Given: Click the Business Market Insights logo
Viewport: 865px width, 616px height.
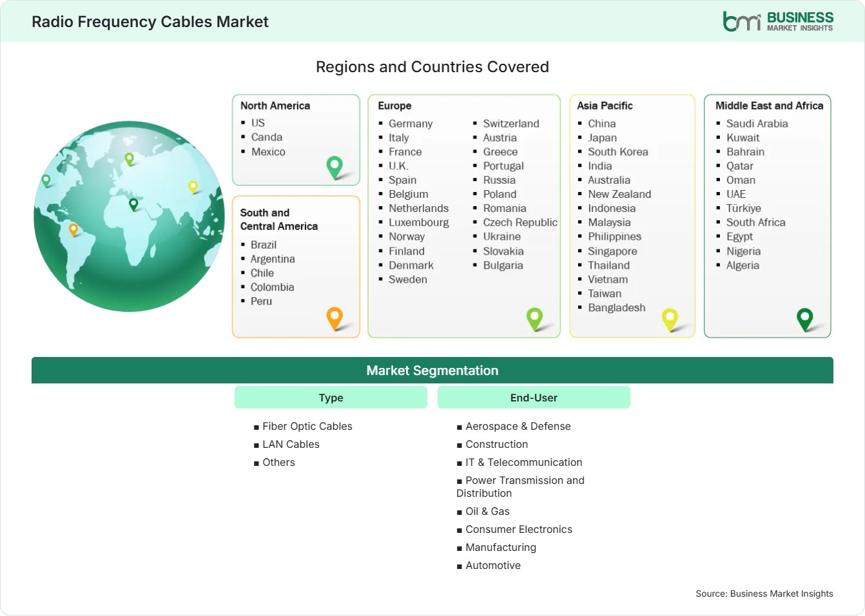Looking at the screenshot, I should pyautogui.click(x=778, y=21).
